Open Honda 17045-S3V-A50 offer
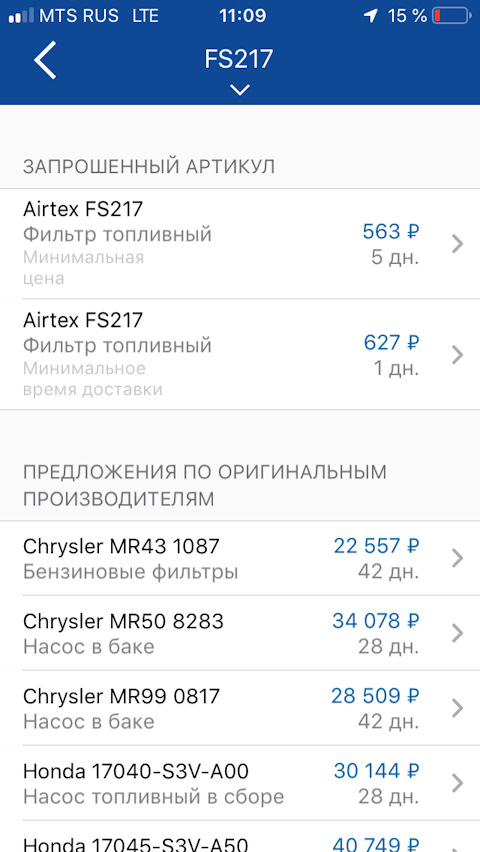Image resolution: width=480 pixels, height=852 pixels. pos(240,837)
